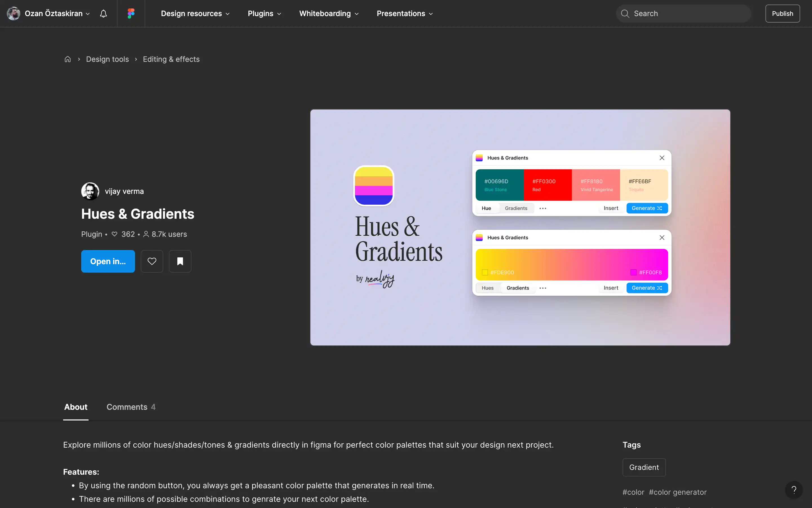Click the heart icon beside 362 likes
The width and height of the screenshot is (812, 508).
coord(114,234)
